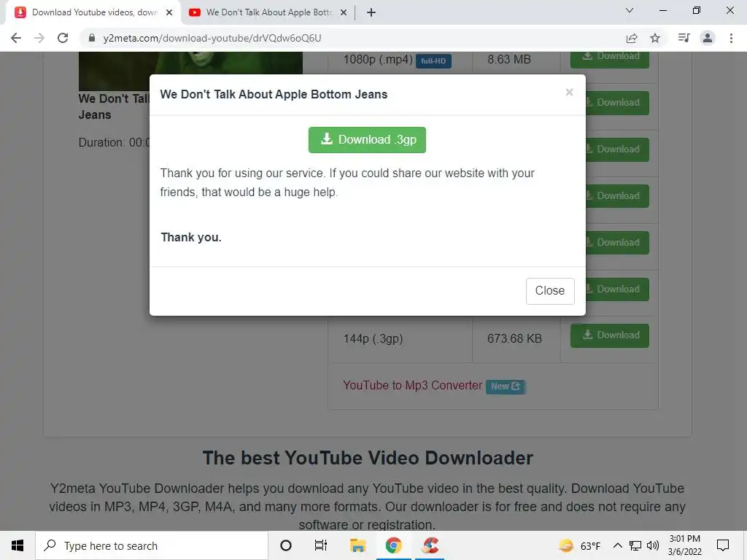Close the YouTube tab
Screen dimensions: 747x560
click(x=344, y=12)
